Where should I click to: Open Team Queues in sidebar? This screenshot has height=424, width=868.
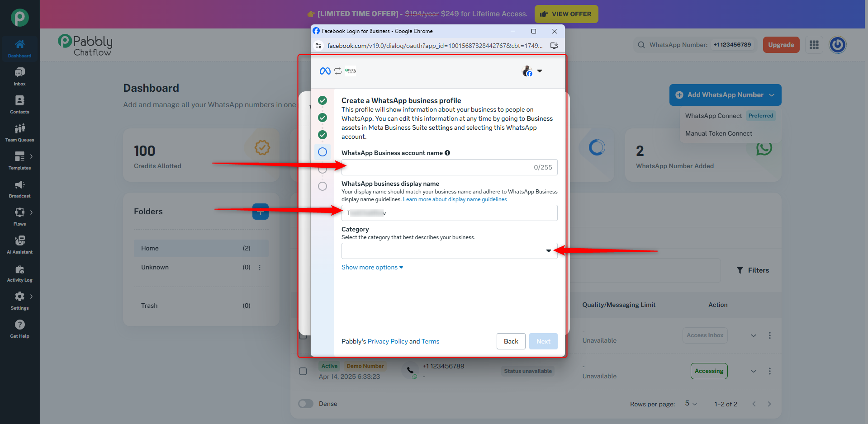click(x=20, y=133)
